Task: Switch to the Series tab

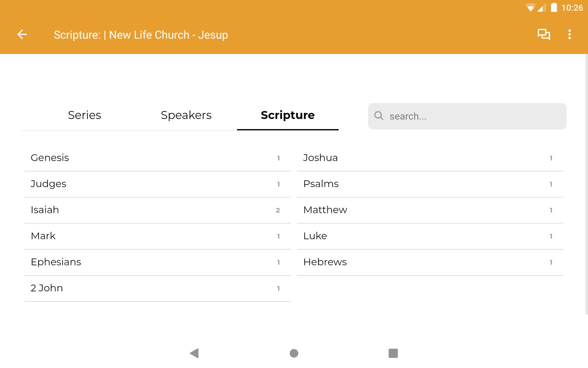Action: coord(85,115)
